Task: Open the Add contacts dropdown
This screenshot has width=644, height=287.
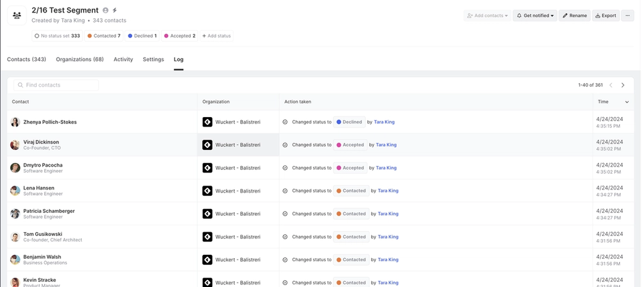Action: click(x=487, y=16)
